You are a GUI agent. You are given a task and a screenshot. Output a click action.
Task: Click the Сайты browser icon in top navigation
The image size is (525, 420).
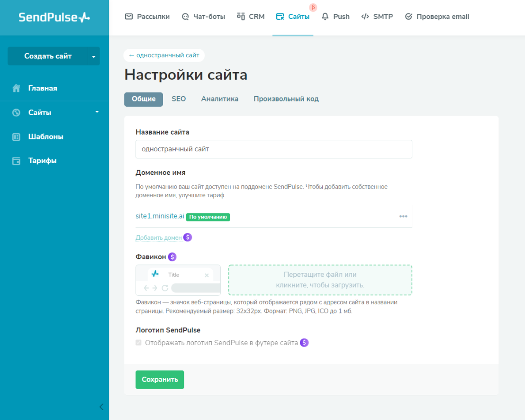[x=280, y=17]
